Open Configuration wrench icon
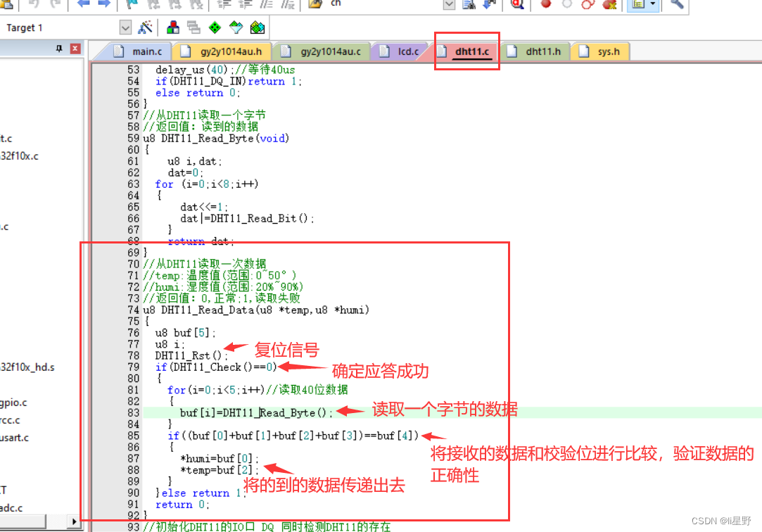Screen dimensions: 762x532 [x=676, y=4]
